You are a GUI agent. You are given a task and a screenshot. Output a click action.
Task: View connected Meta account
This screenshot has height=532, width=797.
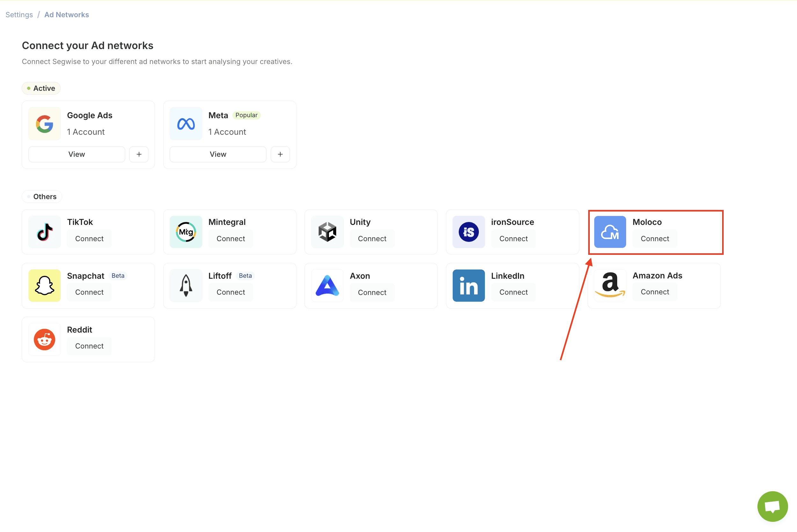(x=218, y=155)
